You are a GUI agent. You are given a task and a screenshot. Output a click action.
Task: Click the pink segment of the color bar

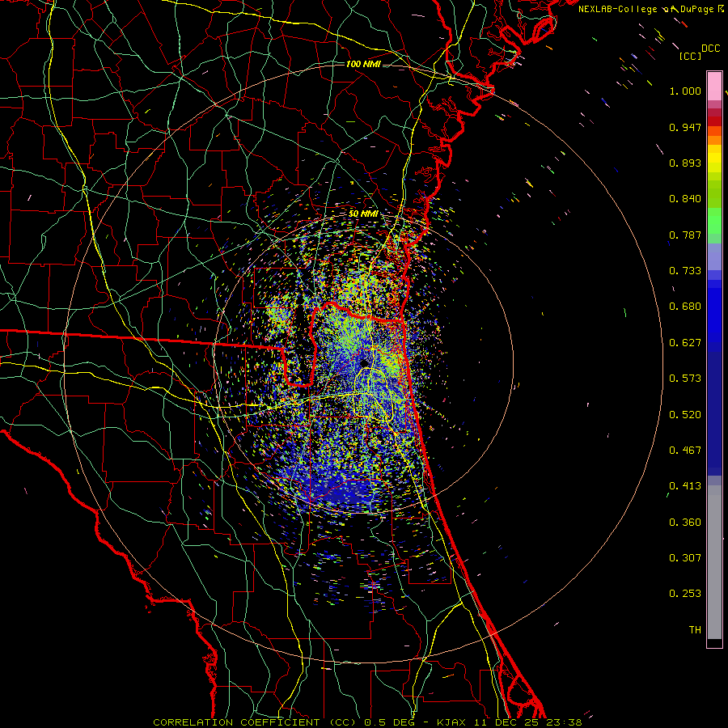click(714, 86)
